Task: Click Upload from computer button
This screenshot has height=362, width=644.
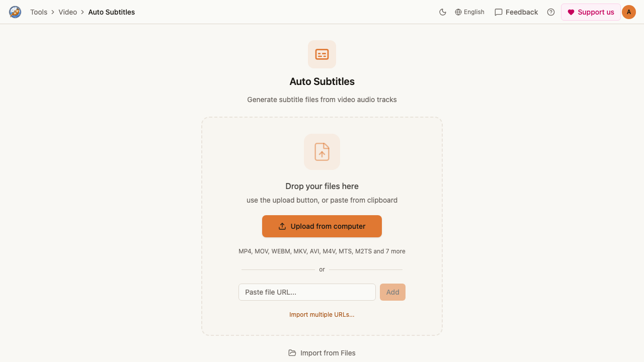Action: pos(322,226)
